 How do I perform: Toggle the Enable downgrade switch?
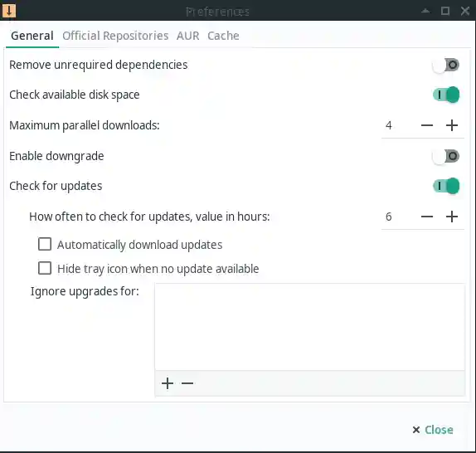coord(446,156)
